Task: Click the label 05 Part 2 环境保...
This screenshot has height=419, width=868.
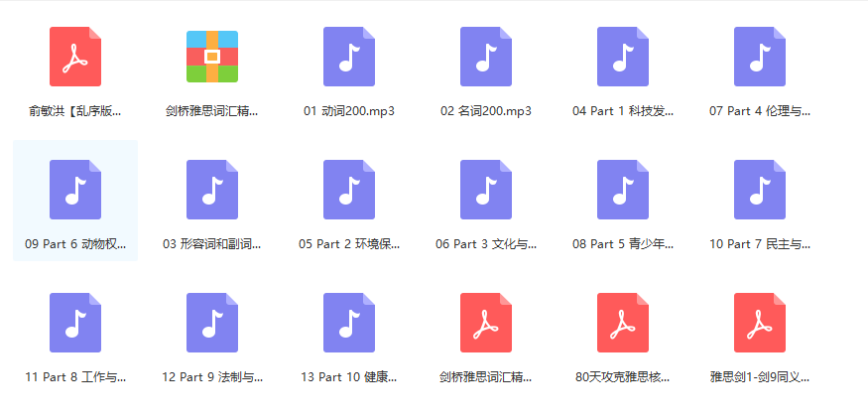Action: pos(349,244)
